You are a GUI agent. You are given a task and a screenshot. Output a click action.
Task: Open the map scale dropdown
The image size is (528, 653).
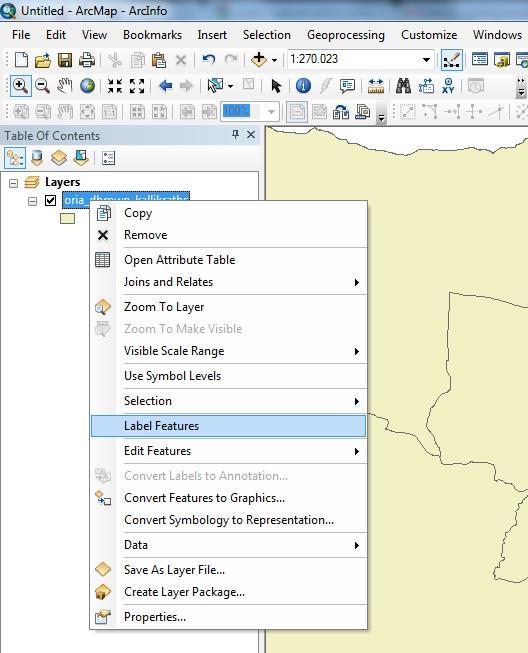tap(426, 60)
